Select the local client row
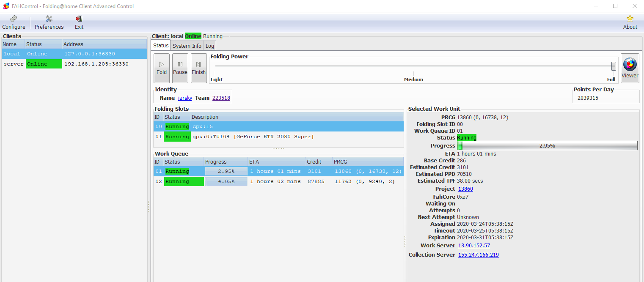The image size is (644, 282). (x=74, y=54)
